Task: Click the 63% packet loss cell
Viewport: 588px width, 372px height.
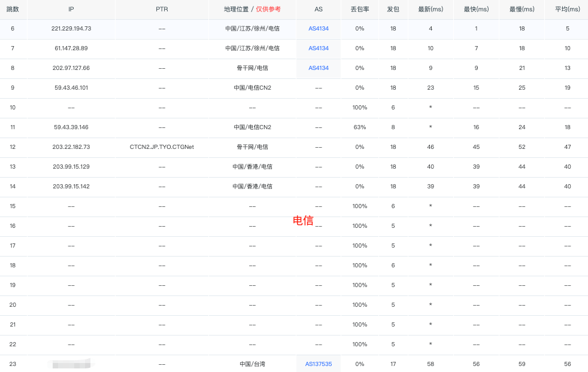Action: coord(359,127)
